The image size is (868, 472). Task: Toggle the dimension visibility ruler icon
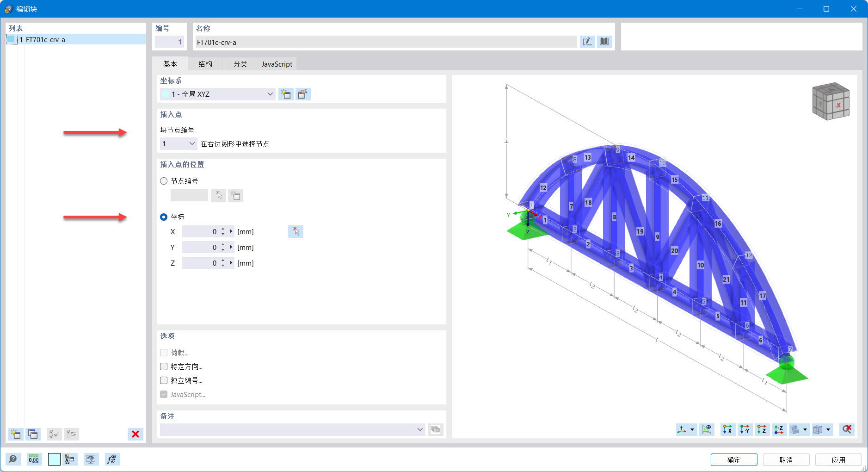[707, 429]
